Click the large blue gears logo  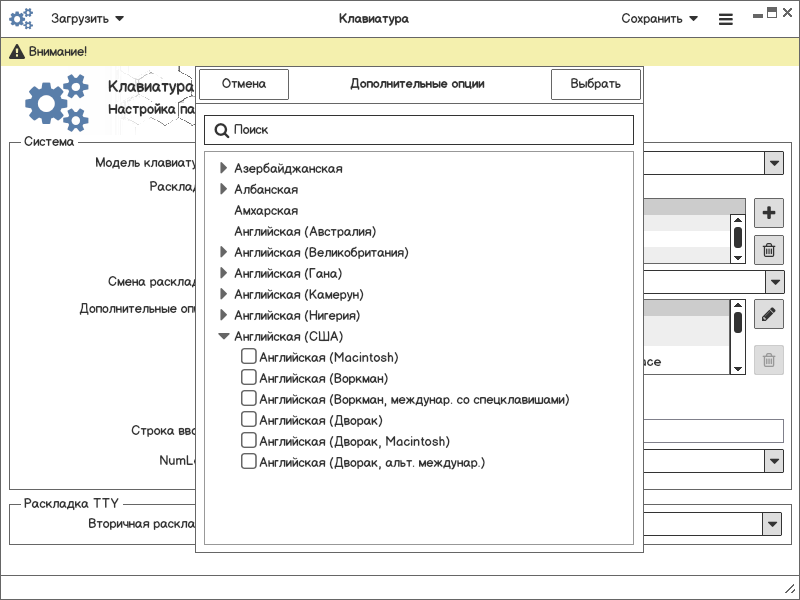click(x=57, y=103)
